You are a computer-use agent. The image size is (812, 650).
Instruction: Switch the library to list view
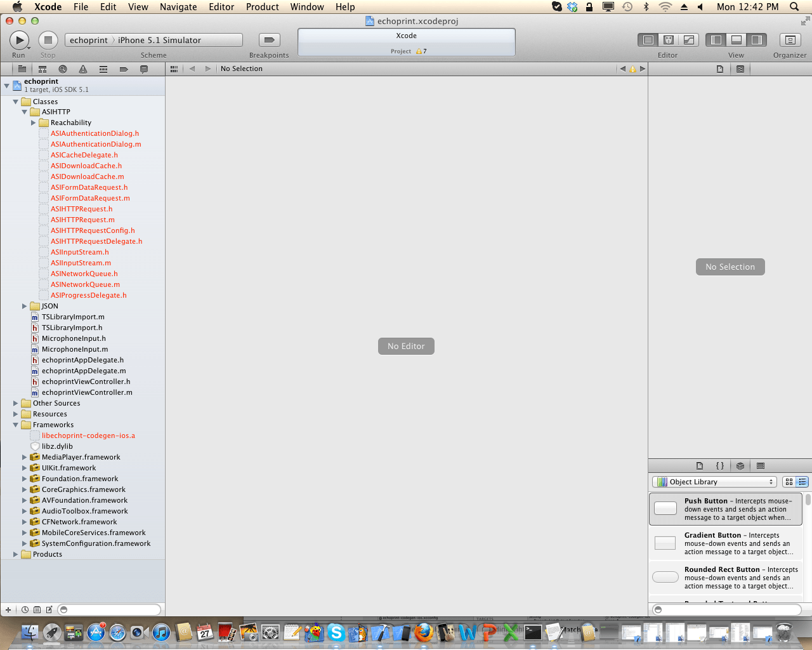pyautogui.click(x=802, y=482)
